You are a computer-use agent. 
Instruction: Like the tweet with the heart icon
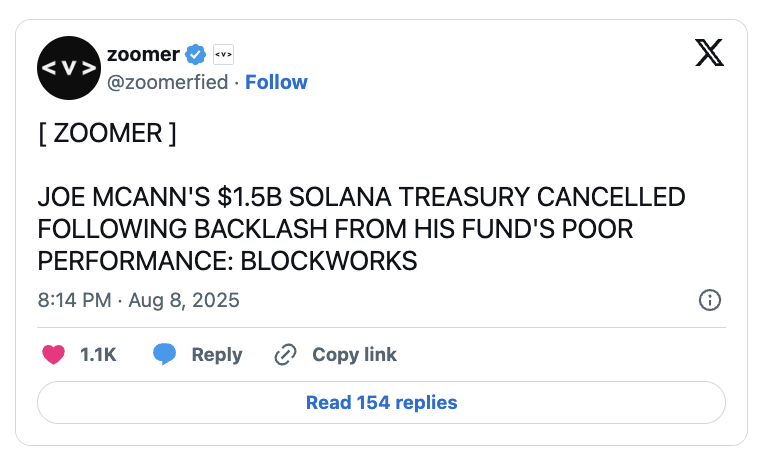54,354
